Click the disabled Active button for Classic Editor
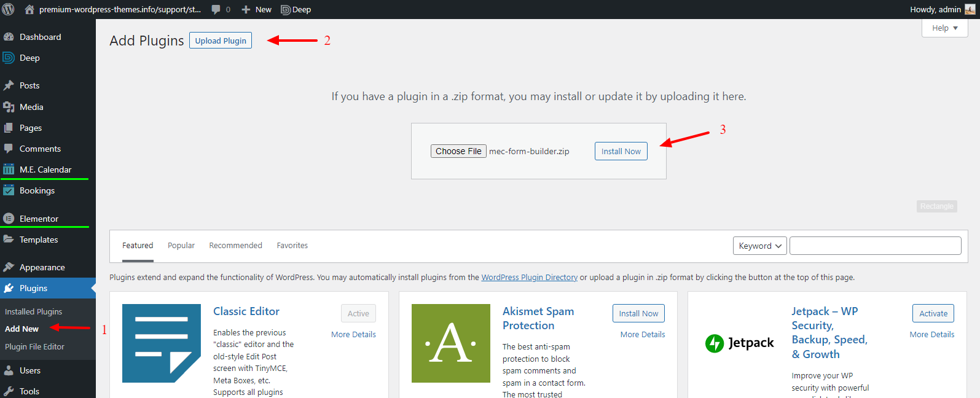Viewport: 980px width, 398px height. (358, 313)
